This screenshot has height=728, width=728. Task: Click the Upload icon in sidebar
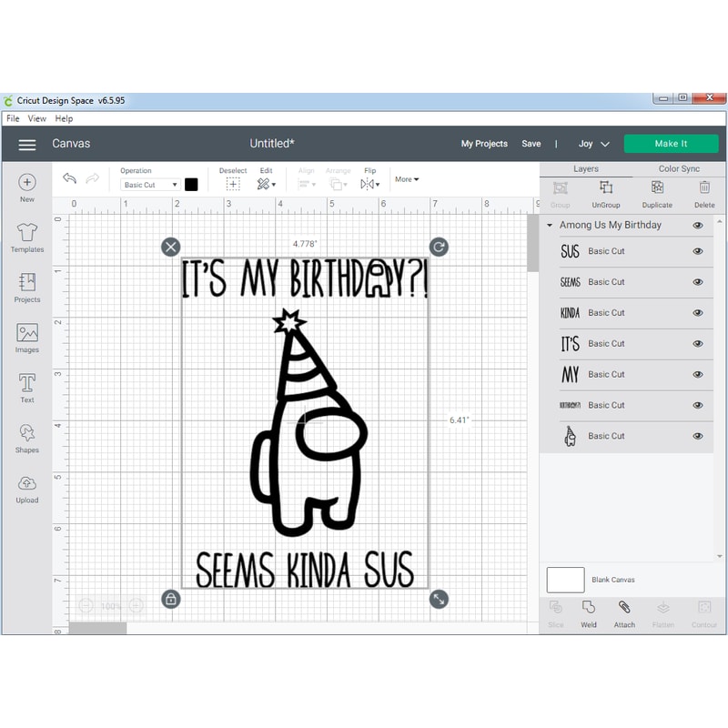[x=27, y=484]
